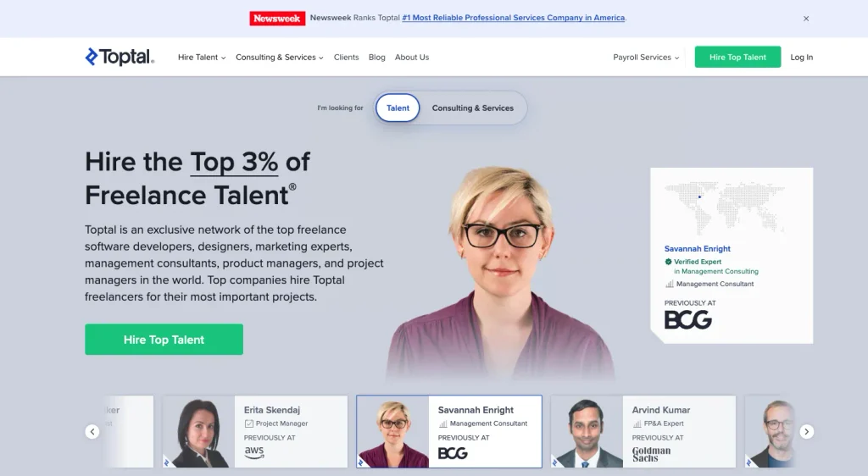Select Savannah Enright's carousel card

[x=449, y=431]
